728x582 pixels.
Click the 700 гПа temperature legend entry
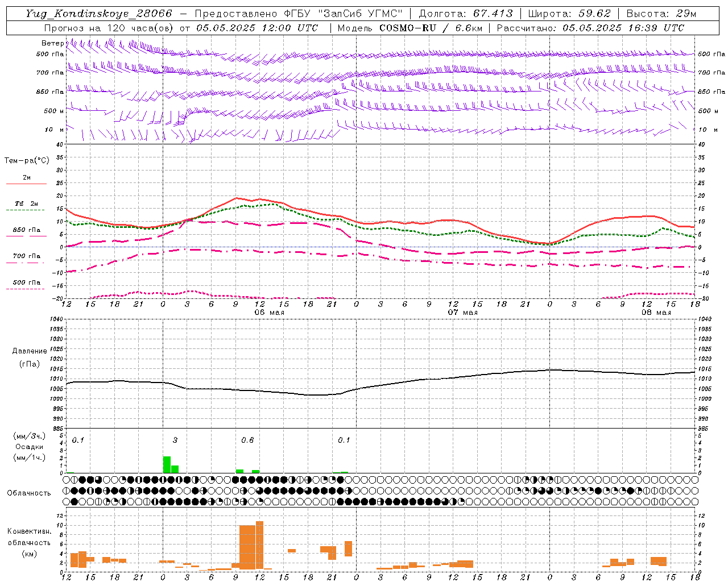(x=27, y=256)
